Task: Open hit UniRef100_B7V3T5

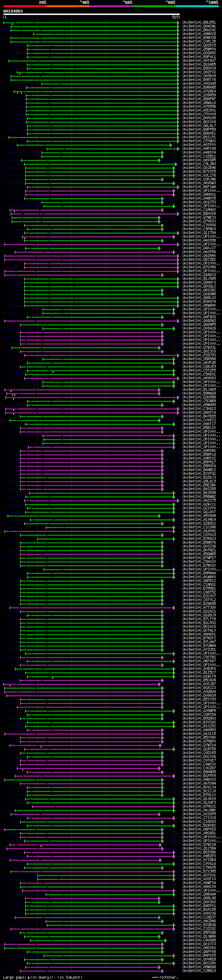Action: (x=199, y=172)
